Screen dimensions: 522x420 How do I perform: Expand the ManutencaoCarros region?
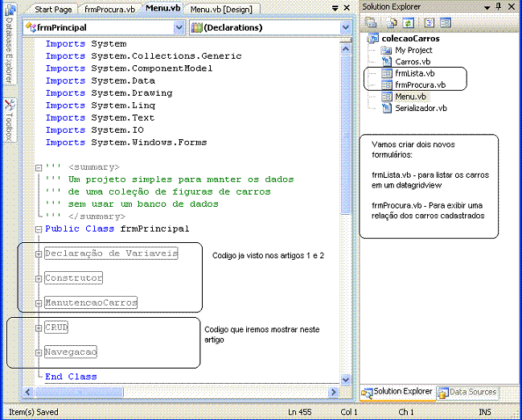pyautogui.click(x=39, y=303)
